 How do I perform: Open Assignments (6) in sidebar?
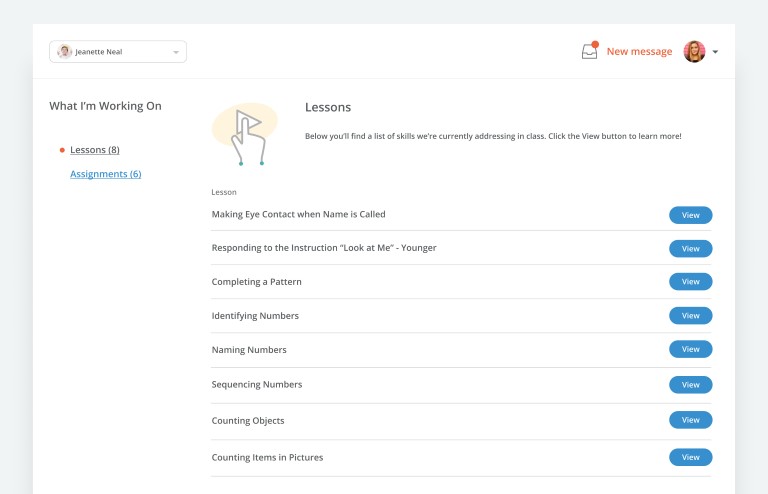[x=105, y=174]
